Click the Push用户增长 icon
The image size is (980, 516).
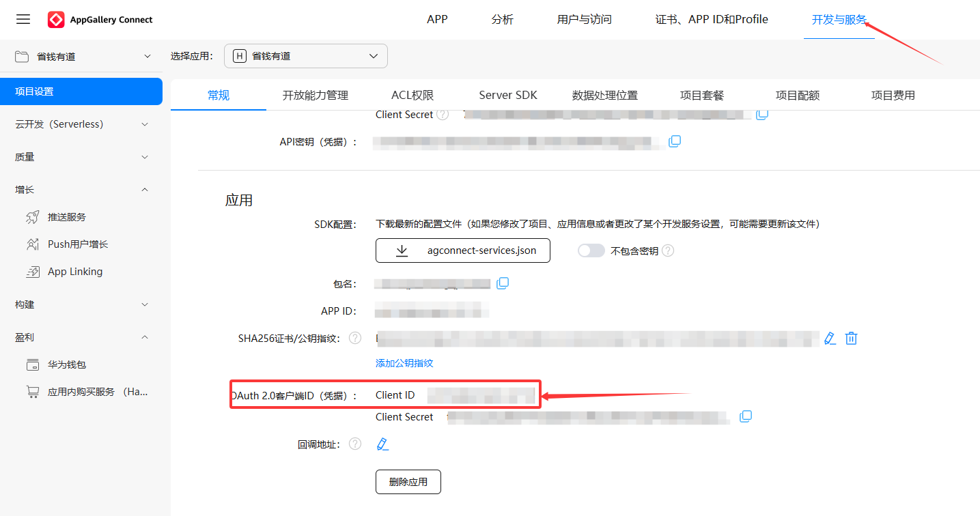tap(32, 244)
